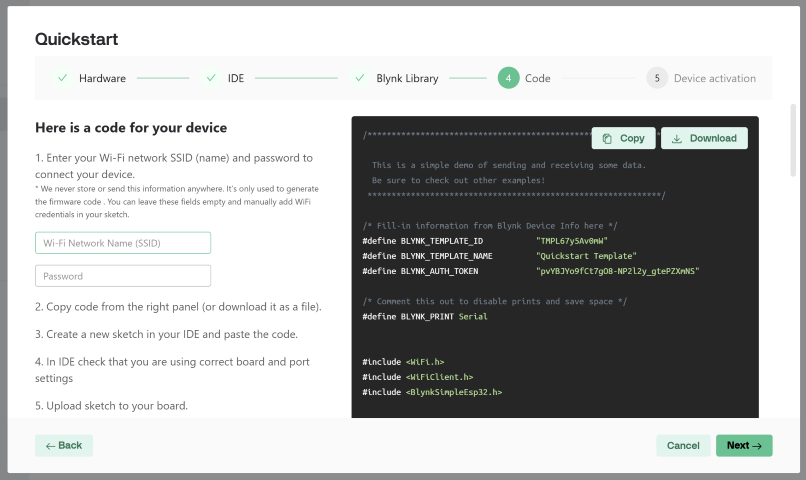The height and width of the screenshot is (480, 806).
Task: Click the "Comment this out to disable prints" comment
Action: [x=494, y=302]
